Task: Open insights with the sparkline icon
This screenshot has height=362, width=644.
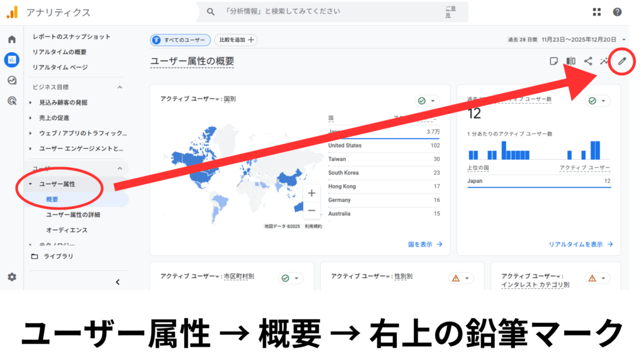Action: pos(604,62)
